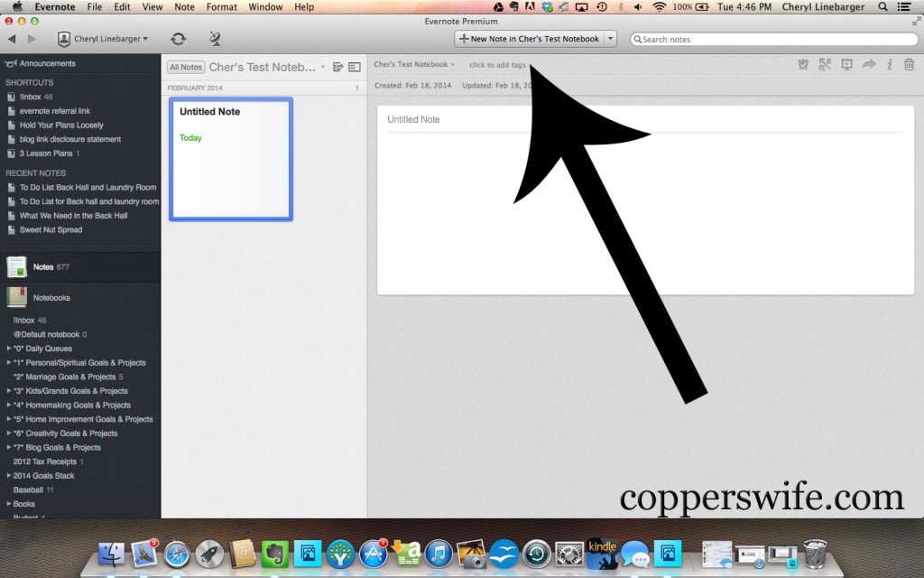
Task: Click the share notebook icon in the note list header
Action: pyautogui.click(x=337, y=67)
